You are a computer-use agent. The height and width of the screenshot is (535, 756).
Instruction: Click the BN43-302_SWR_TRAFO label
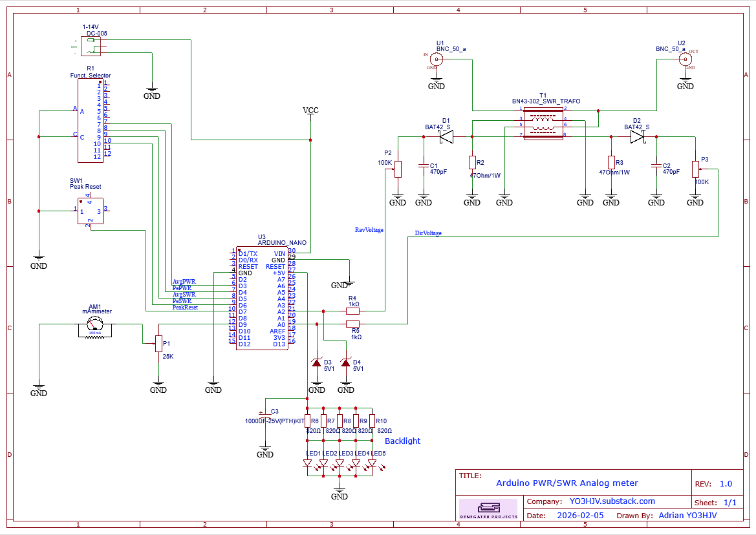[546, 101]
